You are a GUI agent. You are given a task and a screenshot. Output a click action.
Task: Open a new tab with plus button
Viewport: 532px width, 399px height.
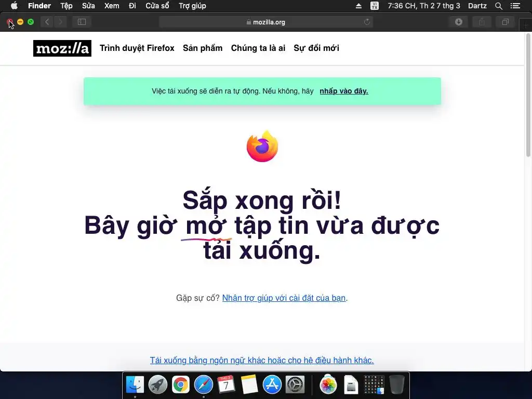tap(526, 25)
